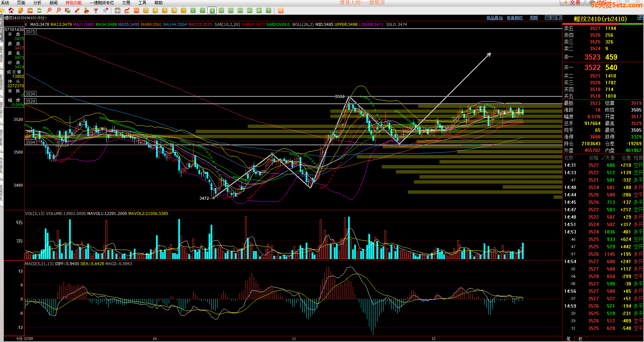Select the monthly 月 period
644x342 pixels.
(x=165, y=10)
